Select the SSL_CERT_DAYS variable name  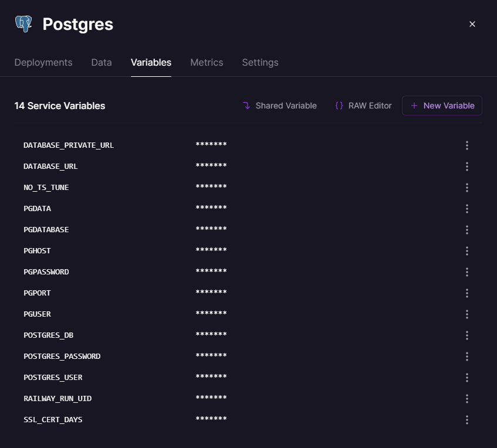click(x=53, y=419)
